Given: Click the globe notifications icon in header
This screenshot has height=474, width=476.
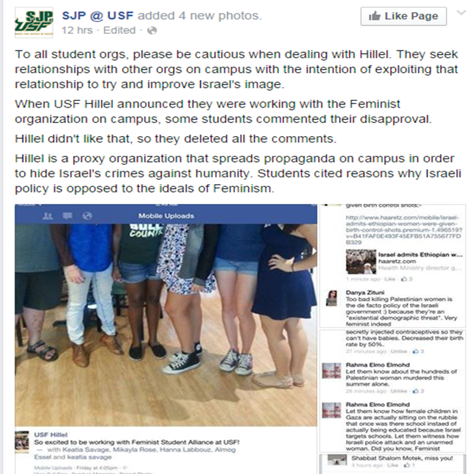Looking at the screenshot, I should [x=87, y=216].
